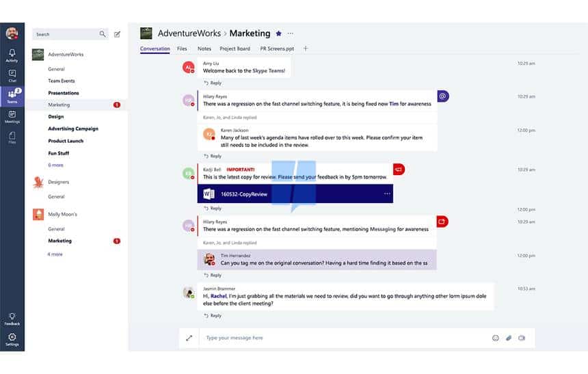The width and height of the screenshot is (588, 374).
Task: Click the purple @ mention badge
Action: click(443, 96)
